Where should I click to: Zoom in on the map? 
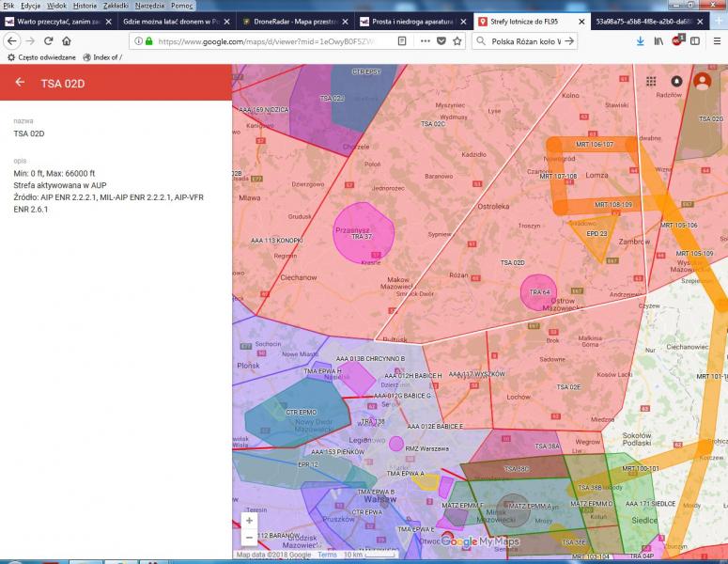[249, 520]
